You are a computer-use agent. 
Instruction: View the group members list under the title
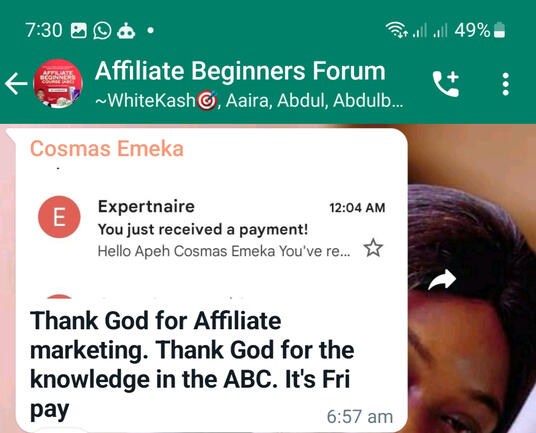[249, 100]
